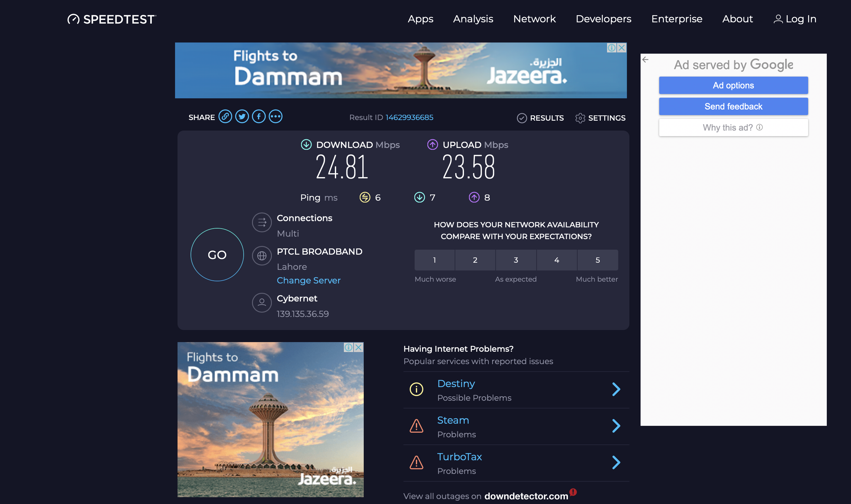The height and width of the screenshot is (504, 851).
Task: Click the upload speed value 23.58
Action: (x=468, y=167)
